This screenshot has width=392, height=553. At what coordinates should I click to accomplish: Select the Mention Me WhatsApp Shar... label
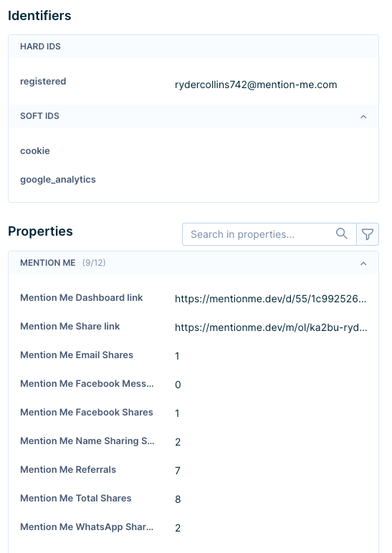click(87, 526)
